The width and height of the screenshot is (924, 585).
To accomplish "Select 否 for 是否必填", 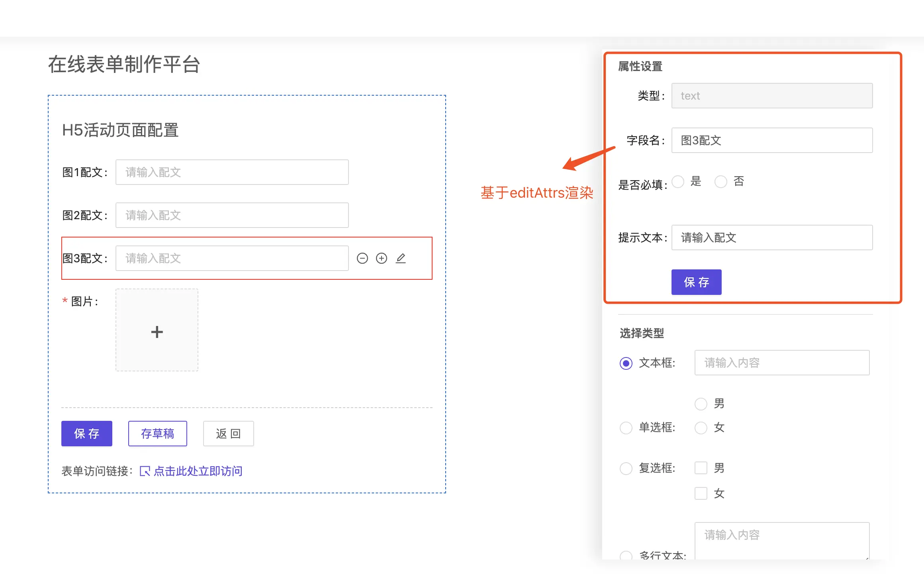I will (720, 182).
